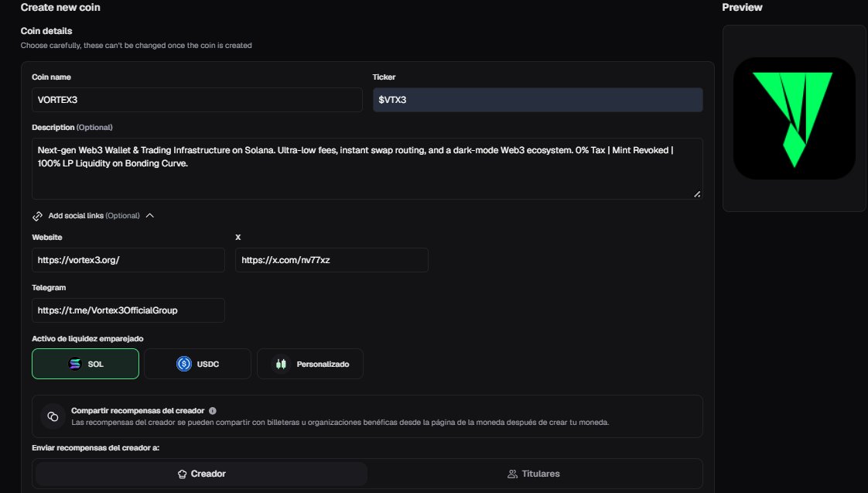This screenshot has height=493, width=868.
Task: Select SOL as paired liquidity asset
Action: pos(85,364)
